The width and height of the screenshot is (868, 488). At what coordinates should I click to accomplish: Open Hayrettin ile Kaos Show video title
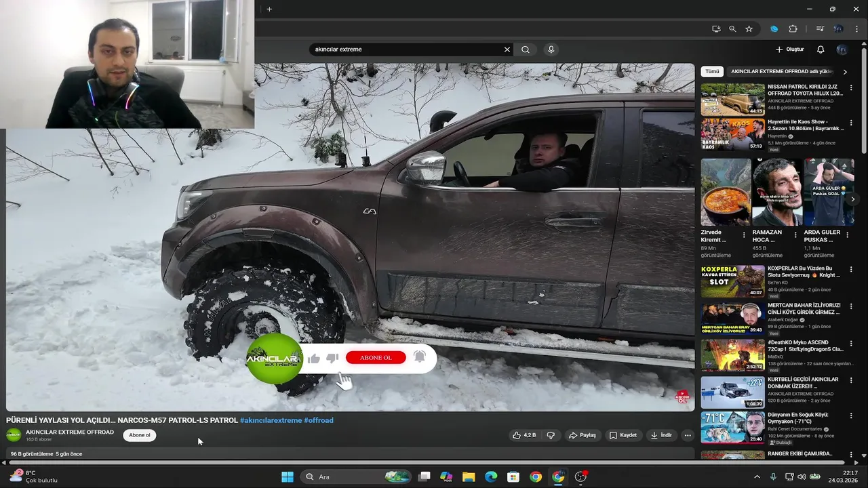click(806, 125)
